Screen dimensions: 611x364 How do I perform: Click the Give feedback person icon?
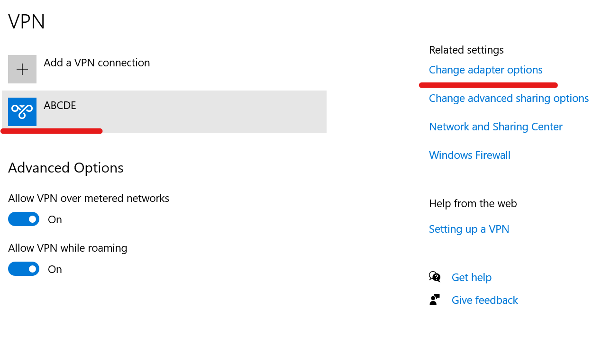tap(435, 300)
